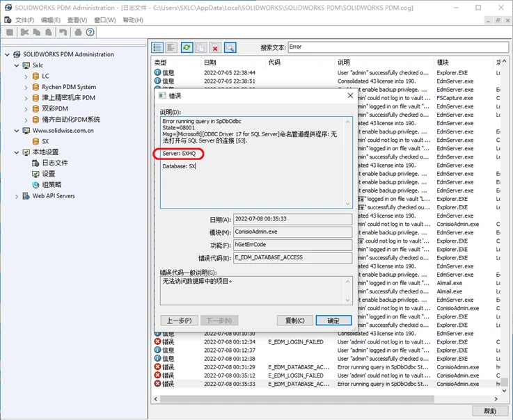Click the Print toolbar icon

(78, 32)
